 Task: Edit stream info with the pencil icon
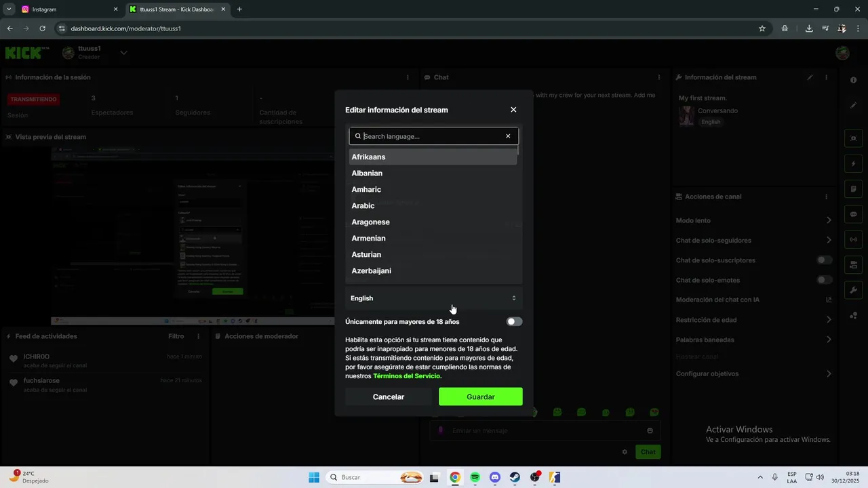point(810,77)
